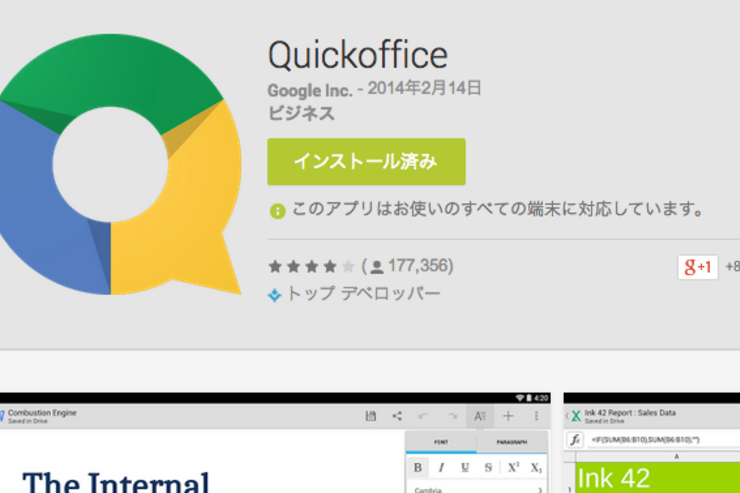The height and width of the screenshot is (493, 740).
Task: Click the Combustion Engine document title
Action: click(42, 413)
